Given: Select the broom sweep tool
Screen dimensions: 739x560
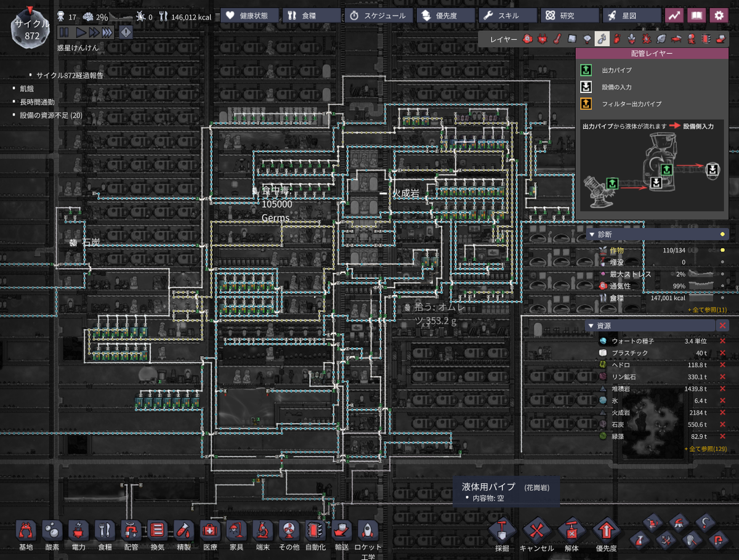Looking at the screenshot, I should 679,523.
